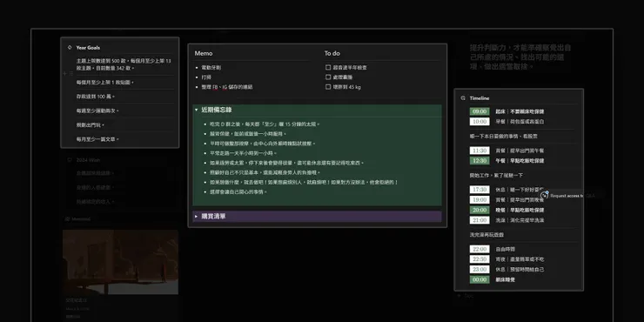Open the illustration thumbnail in the gallery
Viewport: 644px width, 322px height.
pyautogui.click(x=120, y=262)
